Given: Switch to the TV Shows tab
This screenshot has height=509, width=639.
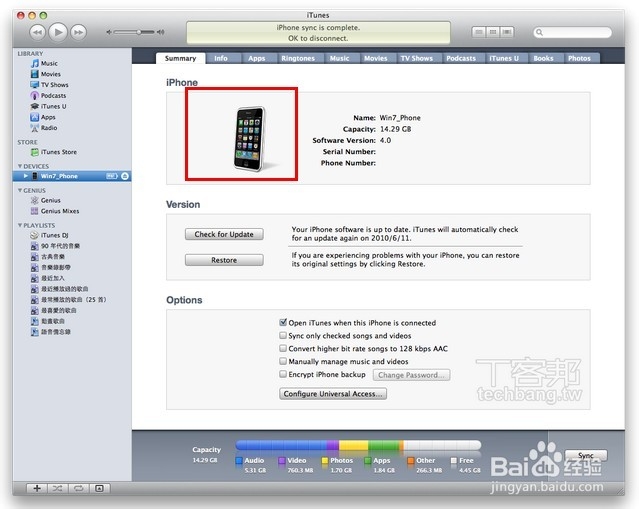Looking at the screenshot, I should (417, 58).
